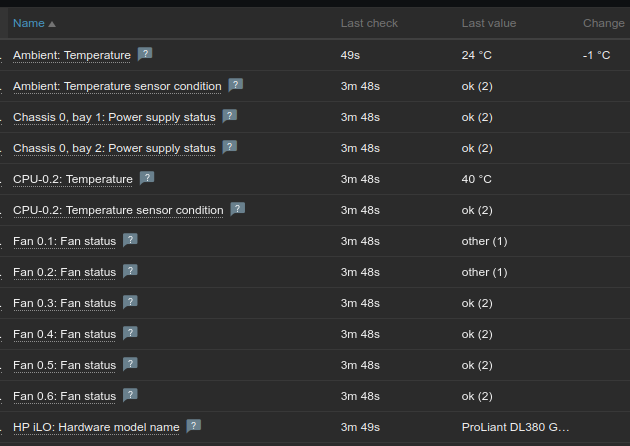Viewport: 630px width, 446px height.
Task: Open help icon for Ambient temperature sensor condition
Action: [x=236, y=85]
